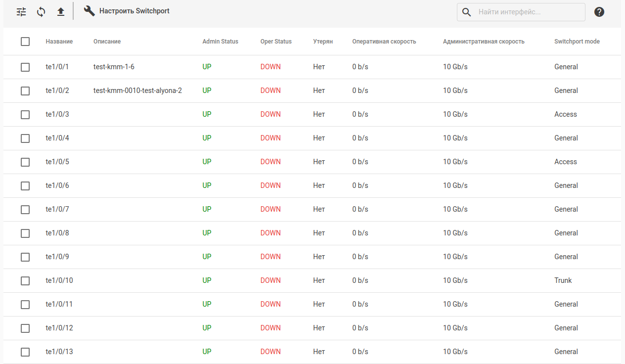Open the column filter settings icon
625x364 pixels.
(x=21, y=12)
